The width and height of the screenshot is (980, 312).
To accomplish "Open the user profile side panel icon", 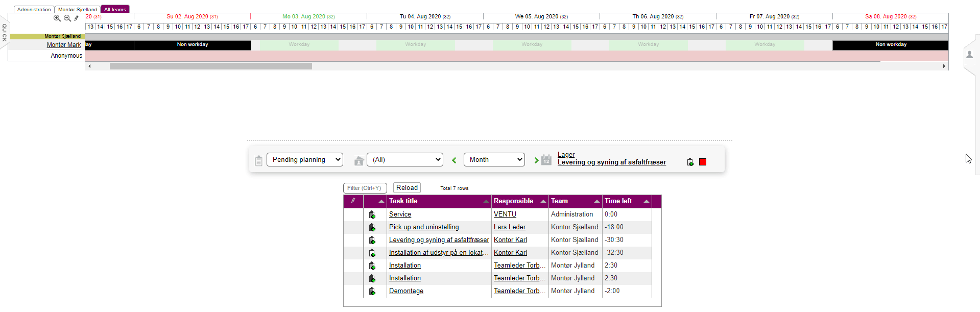I will pos(969,55).
